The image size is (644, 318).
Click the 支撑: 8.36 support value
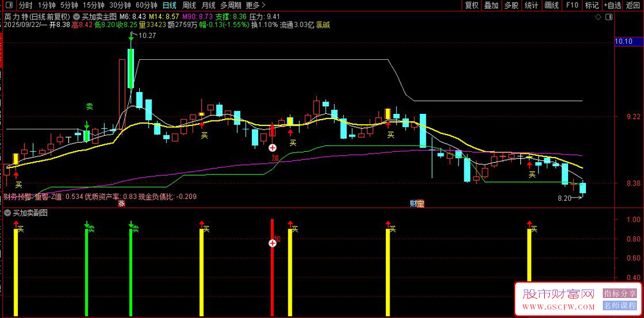point(231,17)
